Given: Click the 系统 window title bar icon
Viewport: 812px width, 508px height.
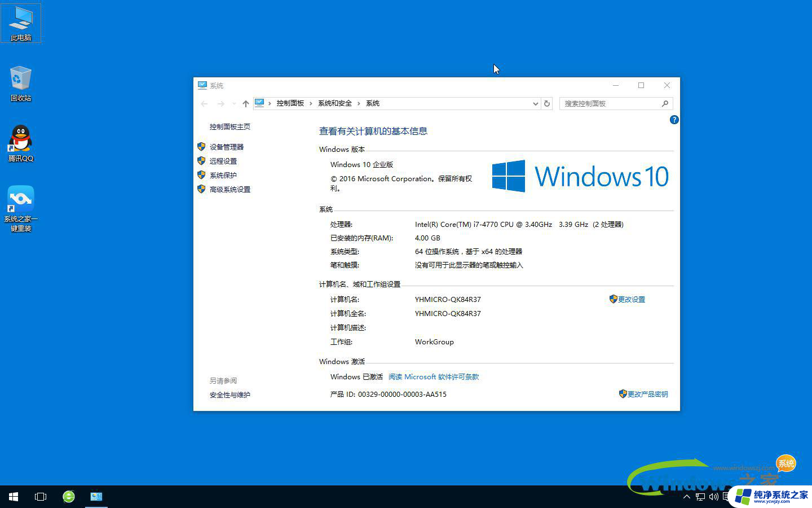Looking at the screenshot, I should tap(202, 85).
